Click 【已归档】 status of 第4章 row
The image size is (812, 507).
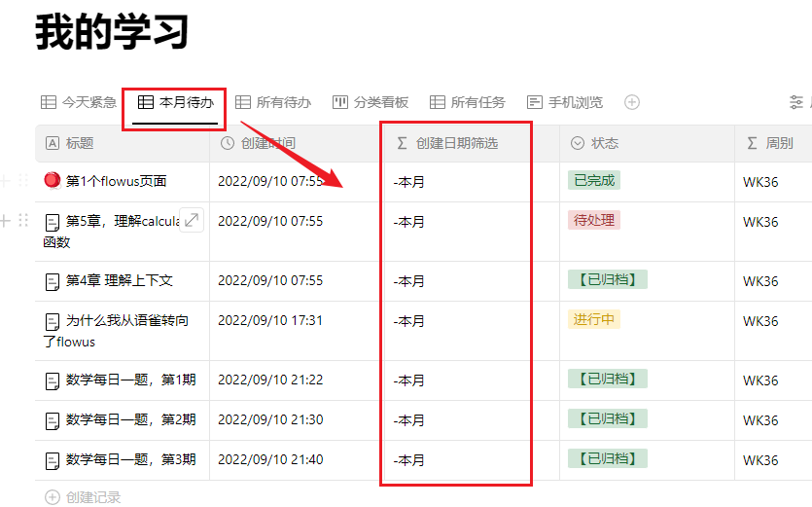click(x=608, y=279)
